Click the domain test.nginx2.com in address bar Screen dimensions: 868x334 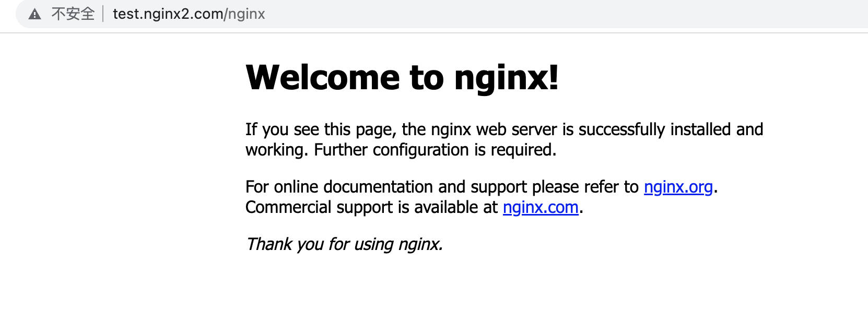[x=167, y=14]
